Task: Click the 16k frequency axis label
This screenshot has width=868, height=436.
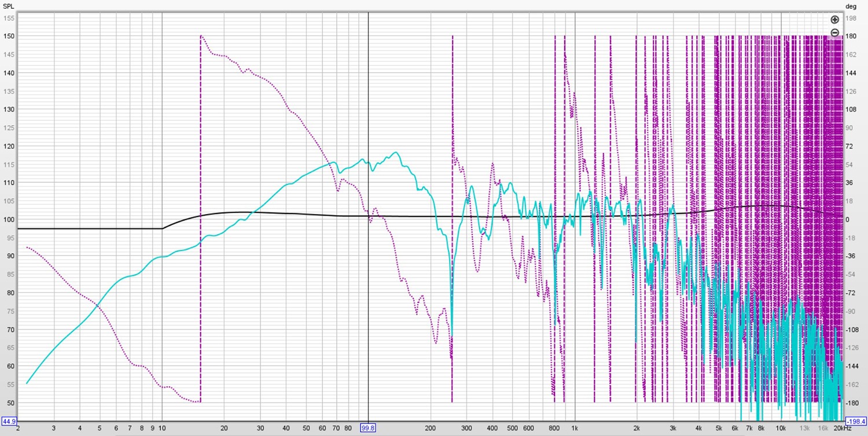Action: [823, 428]
